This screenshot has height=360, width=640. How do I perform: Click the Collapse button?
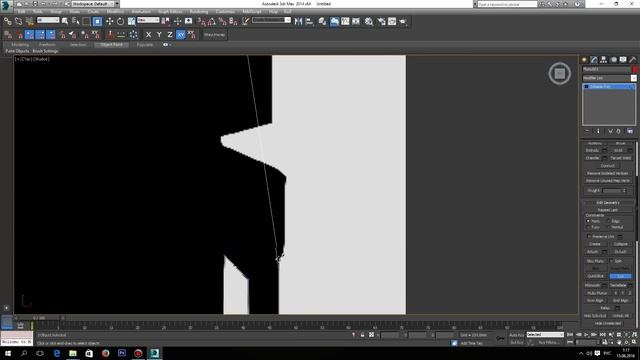(620, 244)
